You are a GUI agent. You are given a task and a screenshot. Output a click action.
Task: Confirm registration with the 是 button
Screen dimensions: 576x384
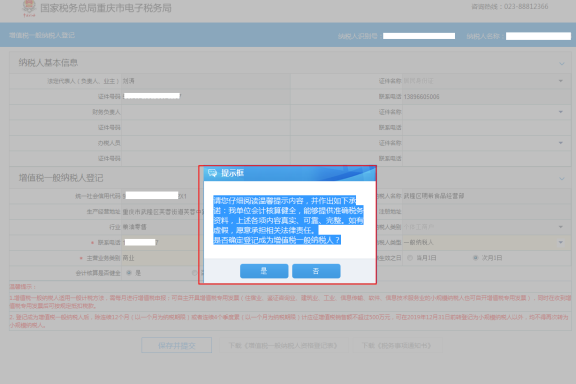[x=264, y=271]
